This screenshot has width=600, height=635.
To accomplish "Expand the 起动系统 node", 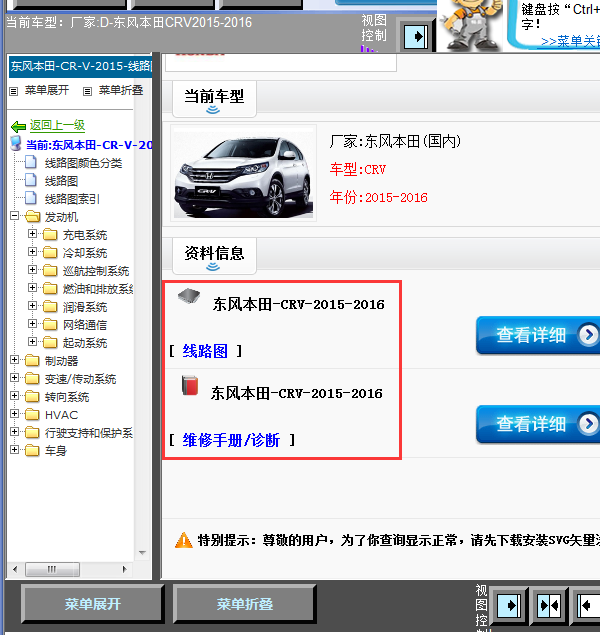I will click(x=32, y=342).
